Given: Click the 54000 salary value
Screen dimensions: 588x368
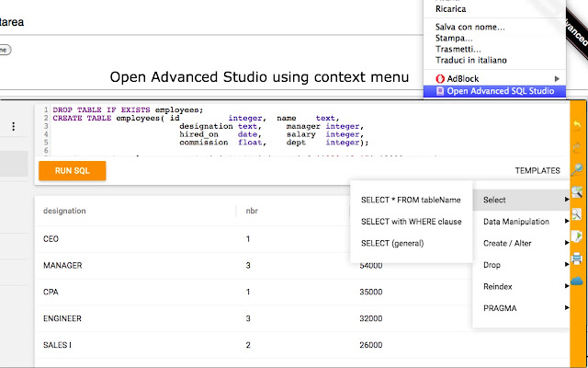Looking at the screenshot, I should point(371,266).
